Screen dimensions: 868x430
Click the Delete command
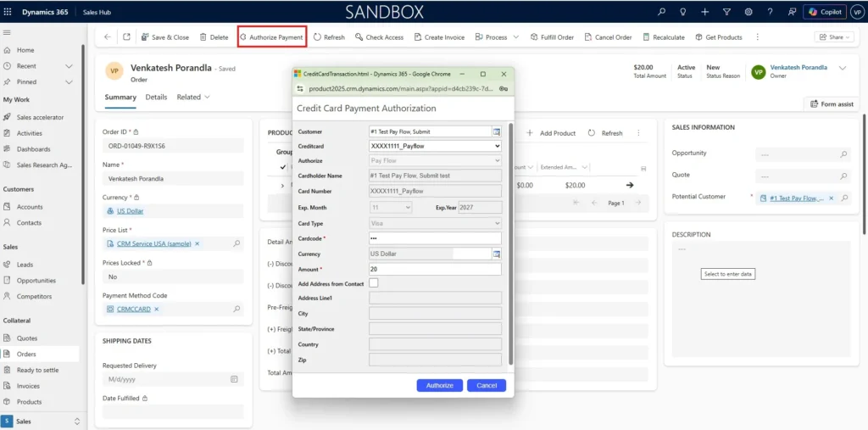(214, 37)
